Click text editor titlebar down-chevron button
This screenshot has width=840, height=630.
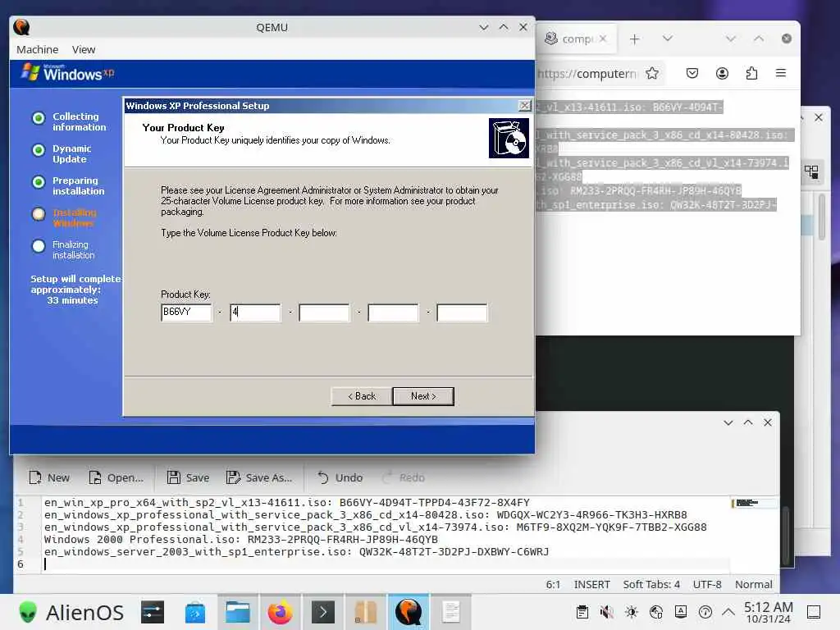(728, 422)
